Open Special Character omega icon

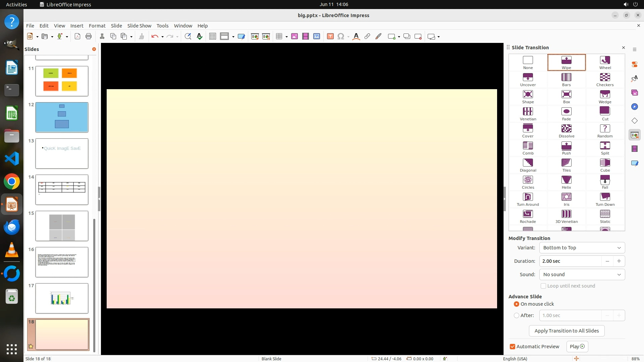[x=340, y=37]
